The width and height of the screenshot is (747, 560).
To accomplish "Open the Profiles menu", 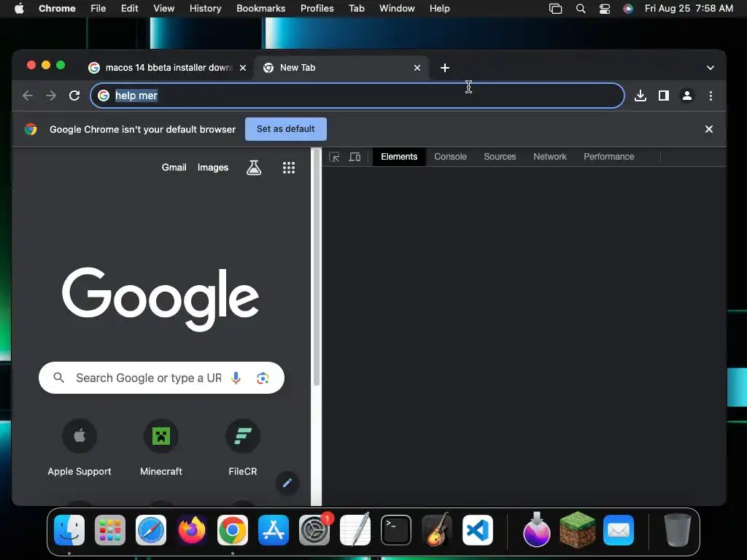I will click(317, 9).
